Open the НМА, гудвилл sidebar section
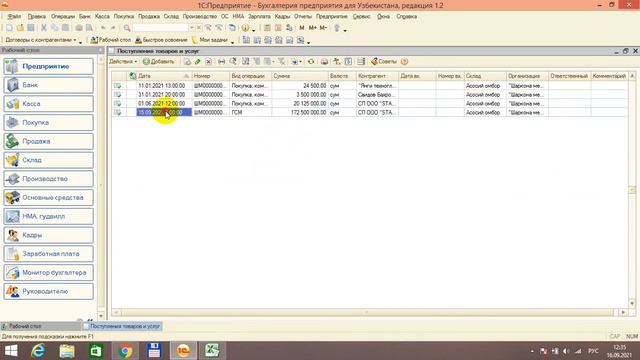Image resolution: width=640 pixels, height=360 pixels. (x=49, y=216)
